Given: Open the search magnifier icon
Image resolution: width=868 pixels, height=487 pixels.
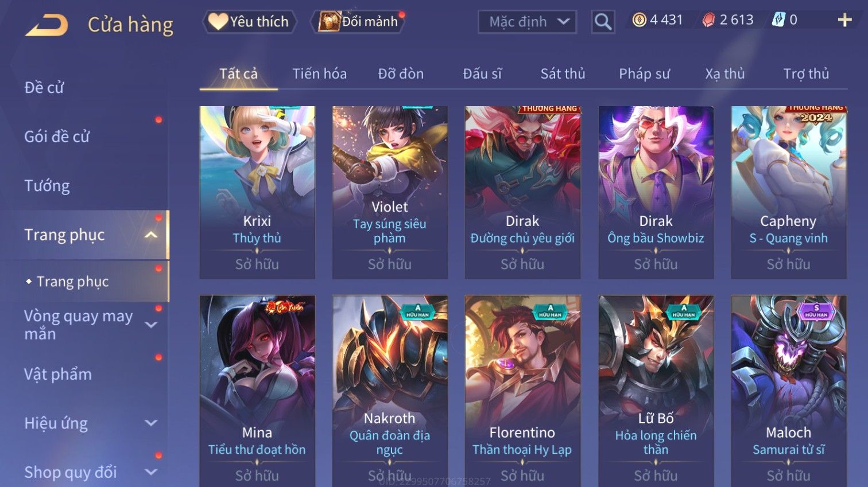Looking at the screenshot, I should click(x=603, y=22).
